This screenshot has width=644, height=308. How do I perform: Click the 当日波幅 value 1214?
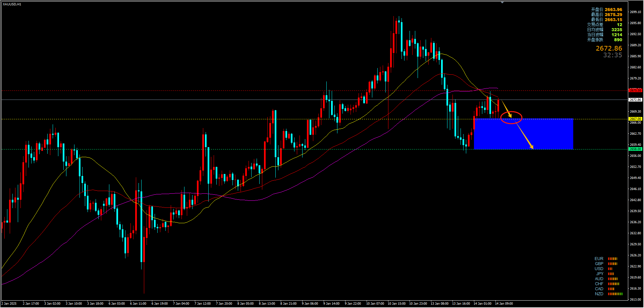[616, 35]
